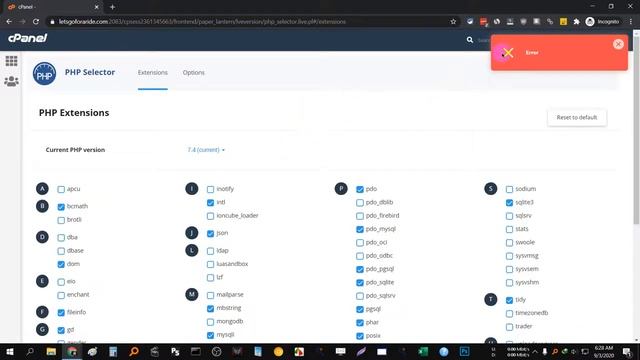Bookmark page with the star icon

(x=453, y=22)
